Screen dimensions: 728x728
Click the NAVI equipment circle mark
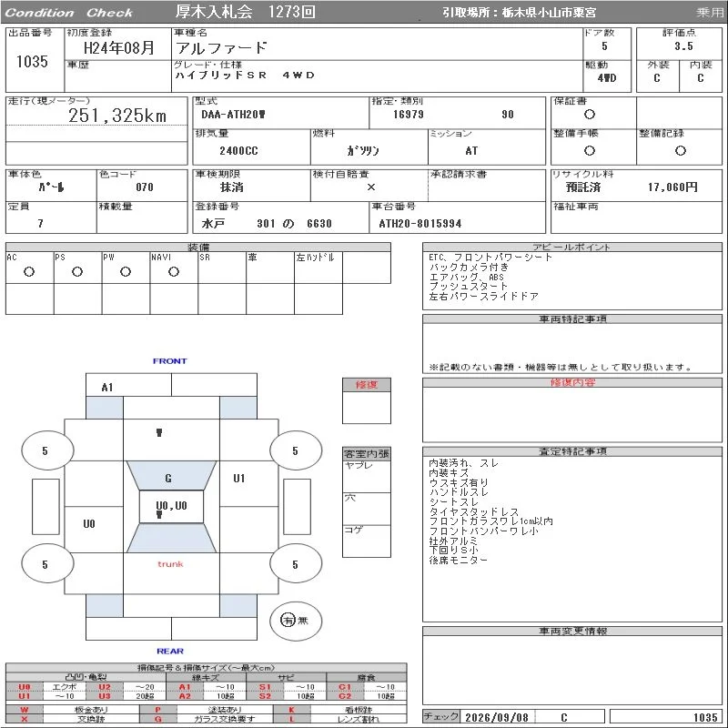(174, 272)
